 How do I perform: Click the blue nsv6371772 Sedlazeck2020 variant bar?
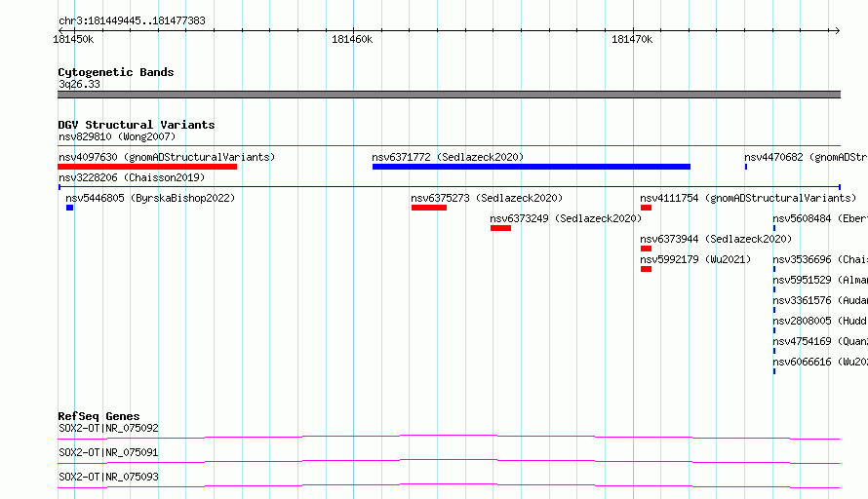[532, 167]
